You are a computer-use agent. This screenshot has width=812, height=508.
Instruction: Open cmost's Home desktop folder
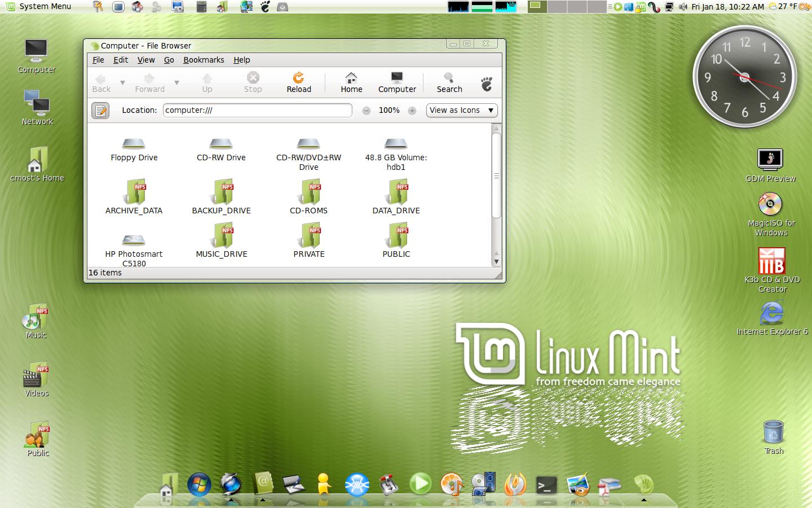[x=37, y=164]
